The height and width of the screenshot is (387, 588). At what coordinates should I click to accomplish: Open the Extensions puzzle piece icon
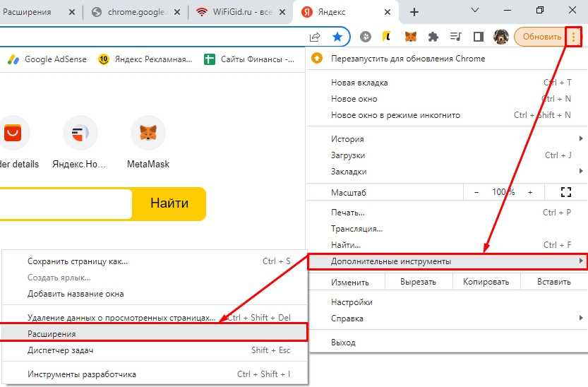(433, 37)
